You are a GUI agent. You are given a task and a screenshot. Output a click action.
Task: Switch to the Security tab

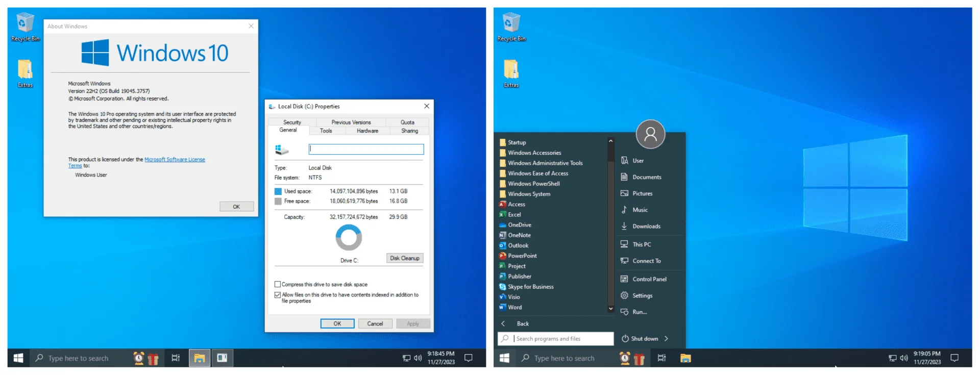pos(292,122)
